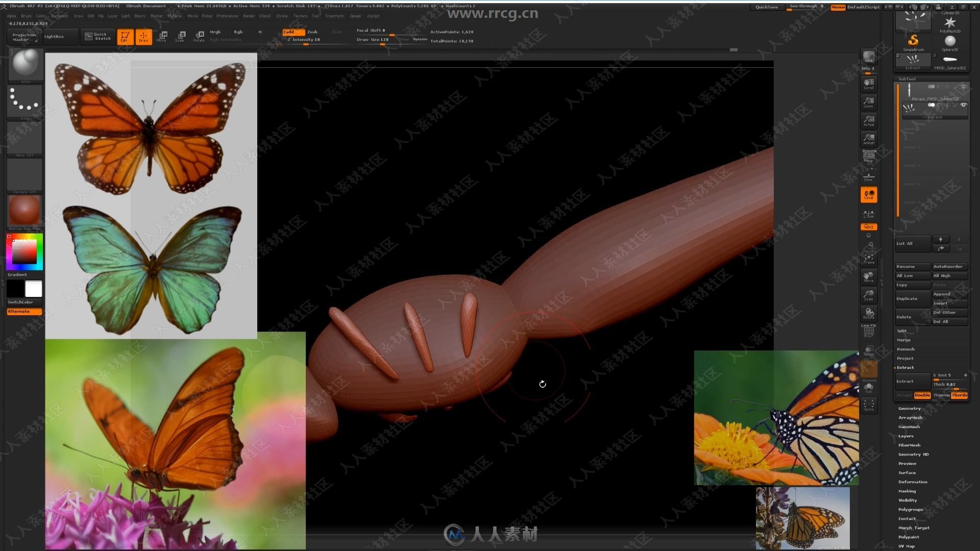Click the current brush thumbnail
This screenshot has width=980, height=551.
(x=25, y=65)
